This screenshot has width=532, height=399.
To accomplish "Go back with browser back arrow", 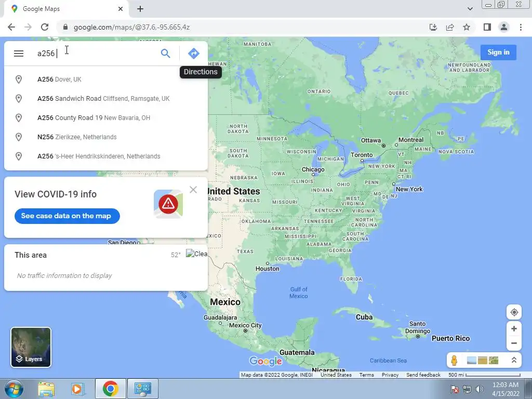I will click(x=11, y=27).
